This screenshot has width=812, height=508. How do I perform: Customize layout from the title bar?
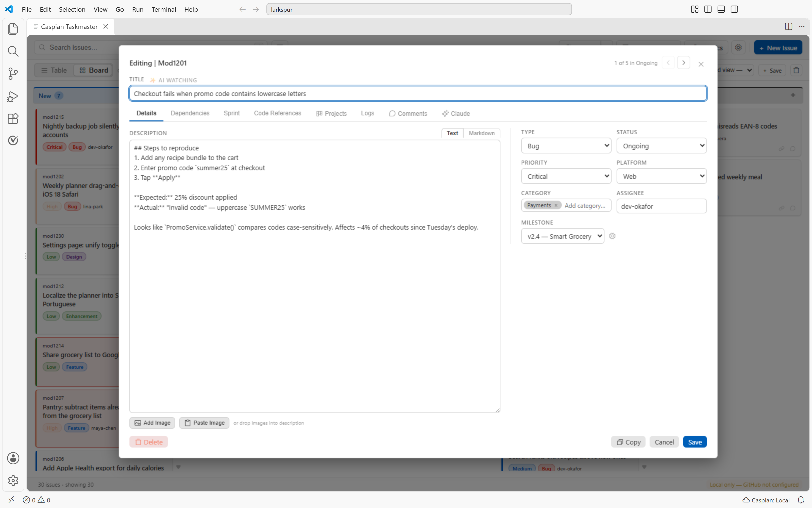click(695, 9)
